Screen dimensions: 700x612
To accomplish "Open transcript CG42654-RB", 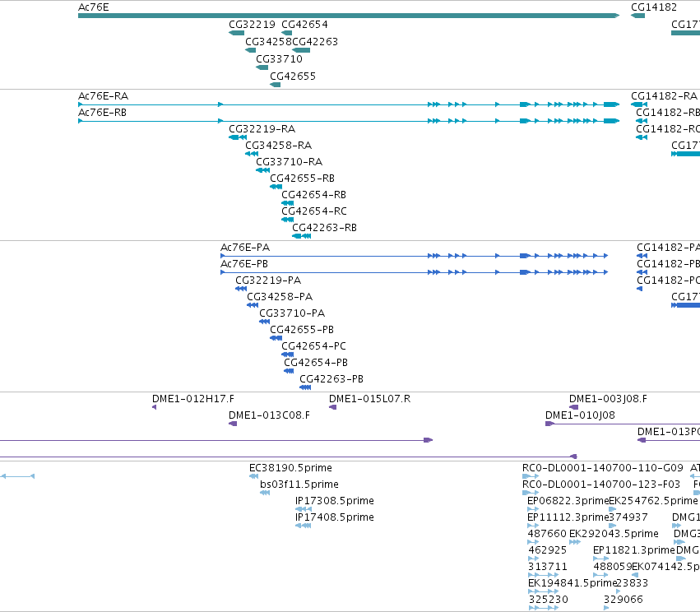I will [288, 203].
